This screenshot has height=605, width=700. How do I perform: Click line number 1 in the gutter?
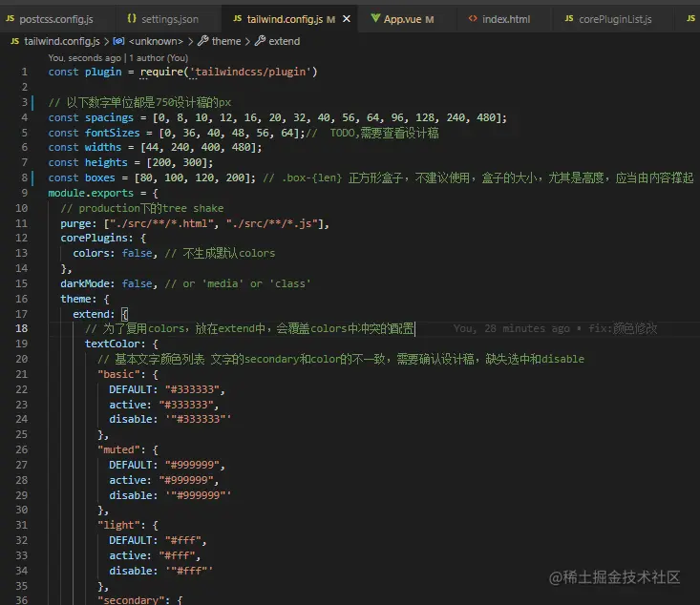tap(24, 72)
